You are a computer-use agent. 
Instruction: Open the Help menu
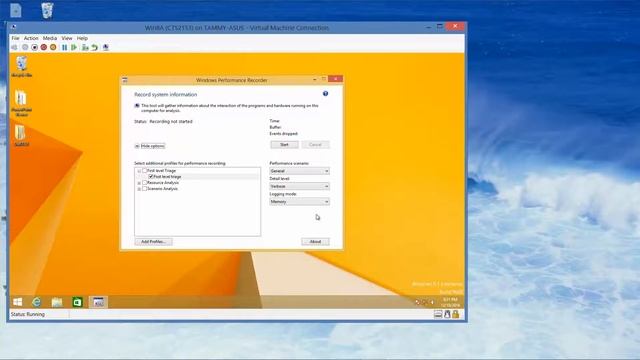(x=82, y=38)
